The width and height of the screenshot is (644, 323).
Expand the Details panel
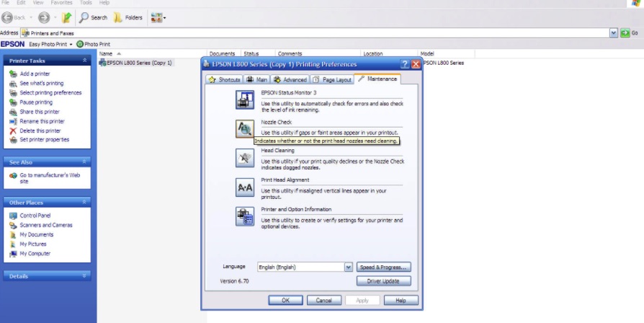84,276
